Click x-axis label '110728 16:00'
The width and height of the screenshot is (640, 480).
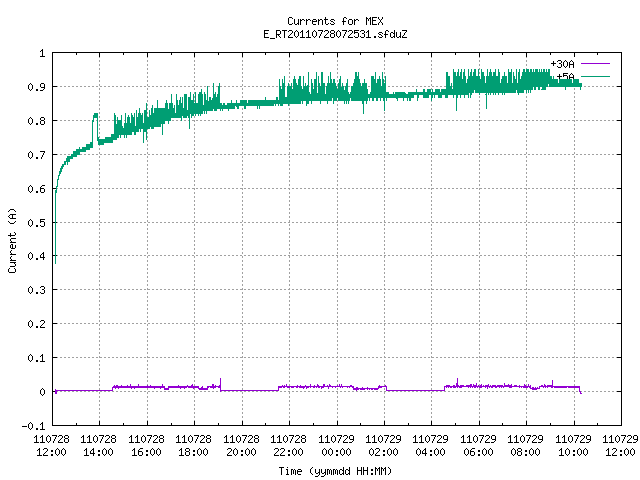click(147, 446)
